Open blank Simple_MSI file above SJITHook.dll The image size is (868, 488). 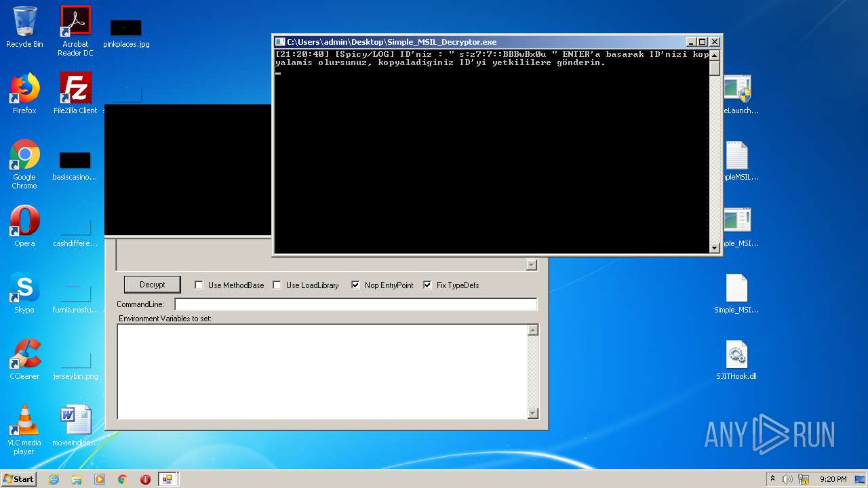click(x=736, y=293)
